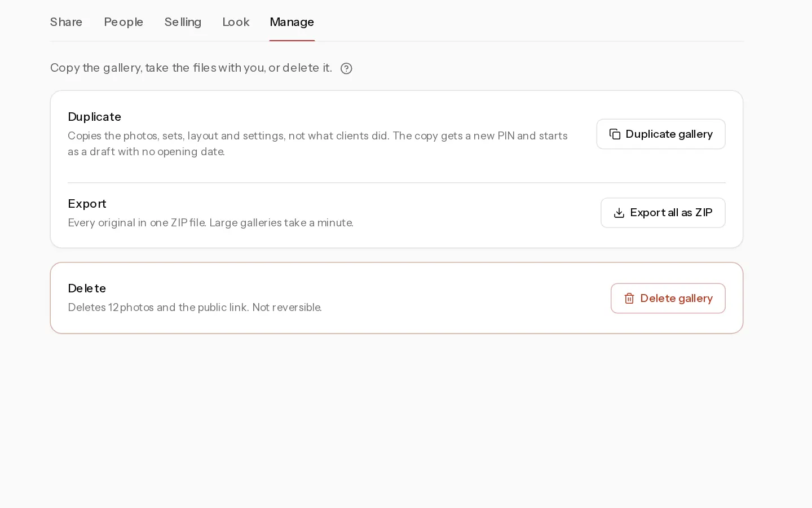Click the text "Every original in one ZIP file"
The width and height of the screenshot is (812, 508).
[x=136, y=222]
